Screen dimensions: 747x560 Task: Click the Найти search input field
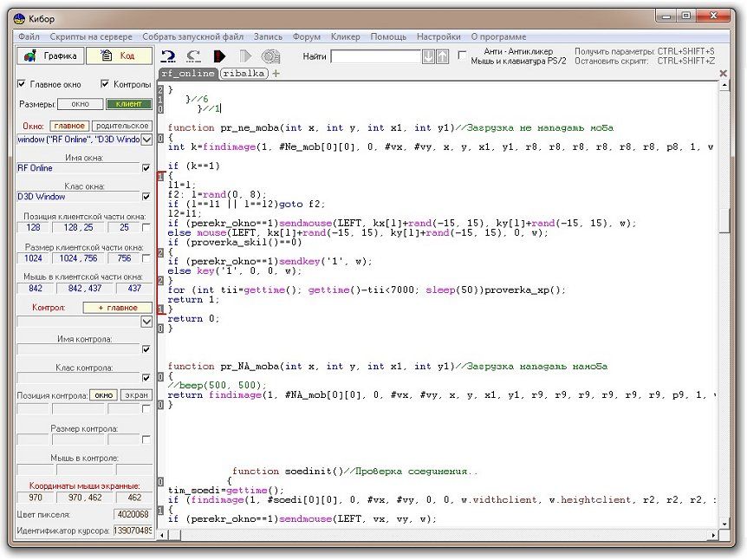coord(375,56)
